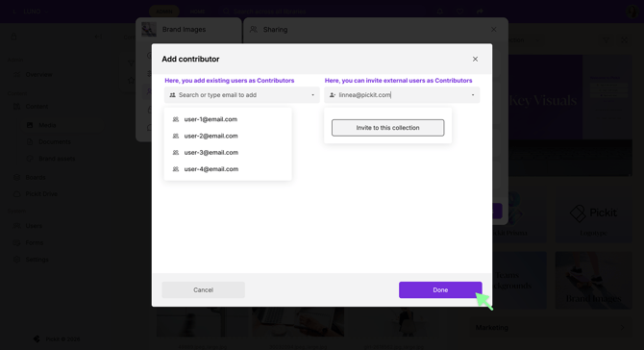This screenshot has height=350, width=644.
Task: Click the share arrow icon in top bar
Action: 480,12
